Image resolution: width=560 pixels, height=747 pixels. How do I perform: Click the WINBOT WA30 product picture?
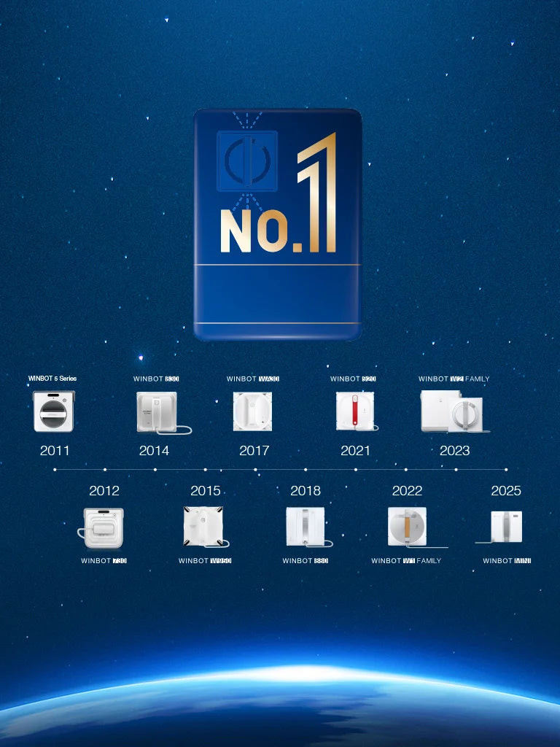tap(252, 411)
